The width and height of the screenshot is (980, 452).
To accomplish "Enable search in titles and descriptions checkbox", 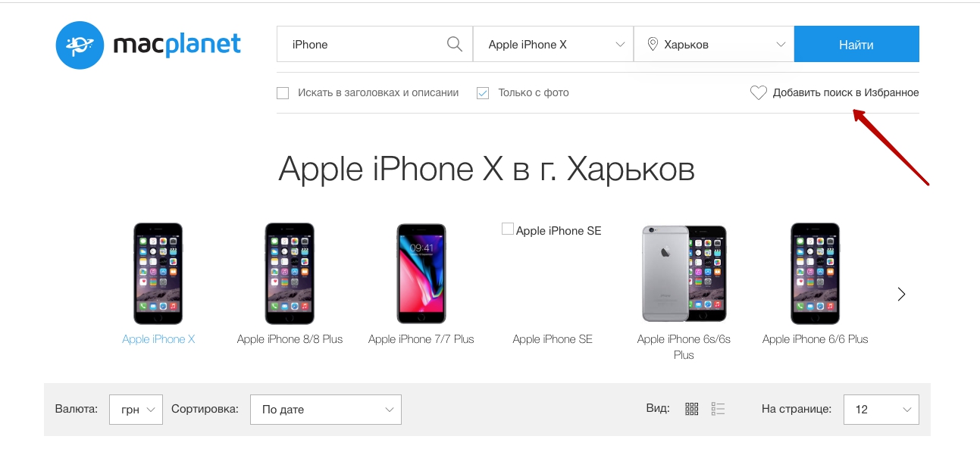I will (283, 93).
